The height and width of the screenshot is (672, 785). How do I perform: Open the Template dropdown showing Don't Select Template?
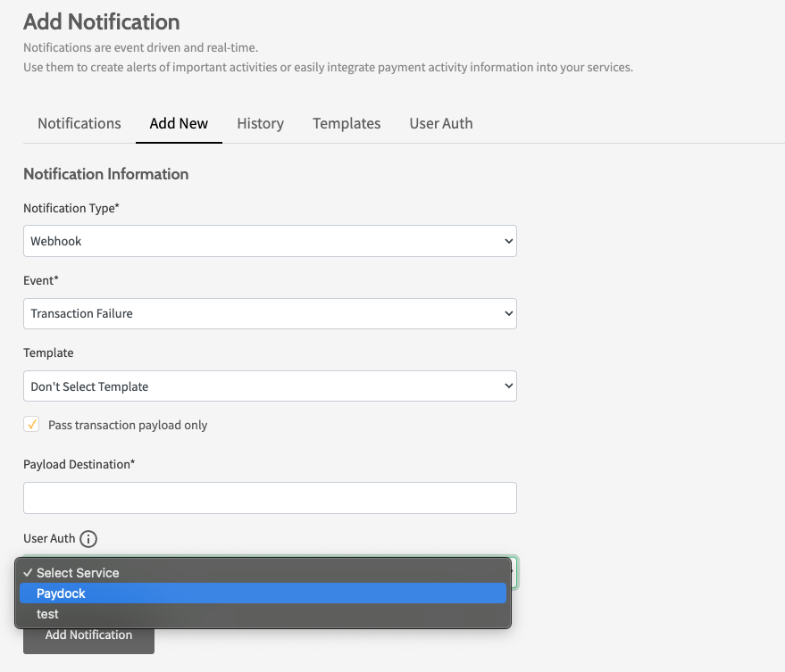tap(270, 386)
